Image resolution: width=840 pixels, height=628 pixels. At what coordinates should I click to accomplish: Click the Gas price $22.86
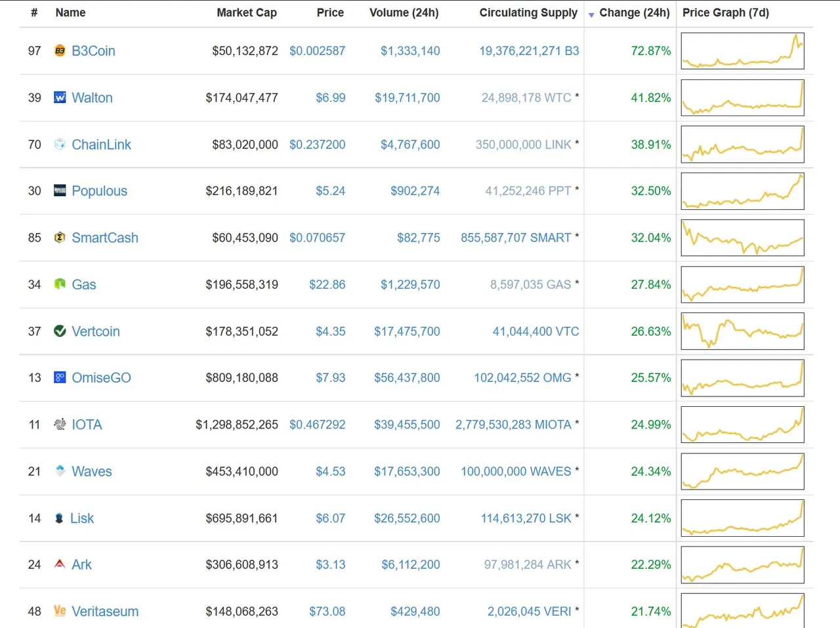(327, 284)
